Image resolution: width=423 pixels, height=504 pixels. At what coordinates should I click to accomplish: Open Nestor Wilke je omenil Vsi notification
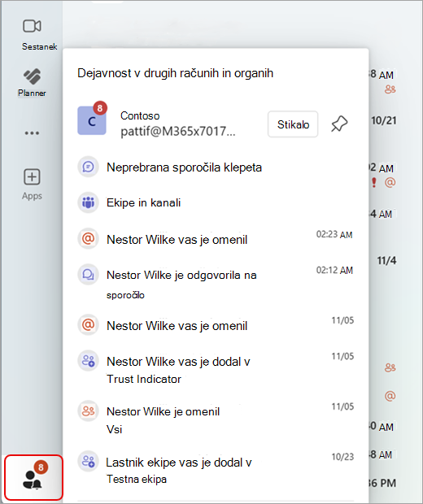pos(216,419)
